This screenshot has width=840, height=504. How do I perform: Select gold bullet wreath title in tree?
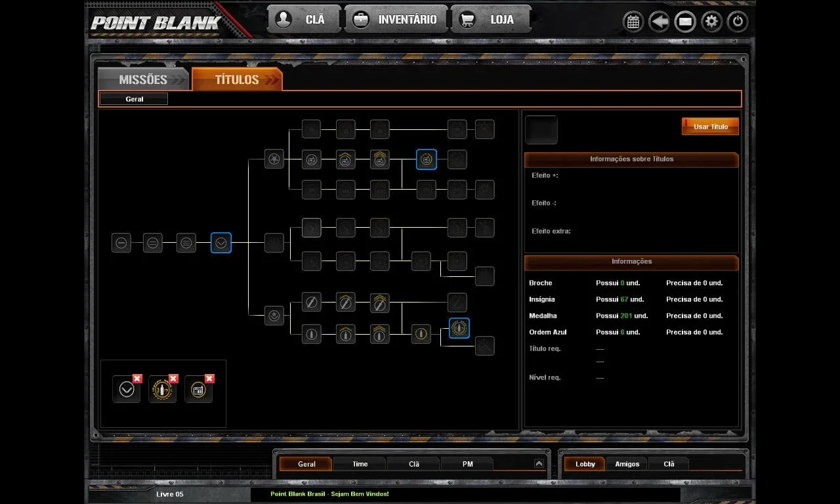point(459,328)
